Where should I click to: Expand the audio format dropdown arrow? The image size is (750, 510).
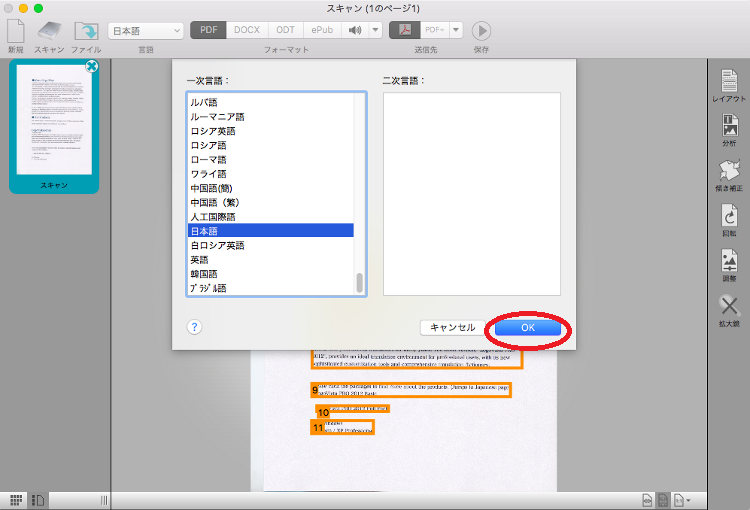click(x=376, y=30)
